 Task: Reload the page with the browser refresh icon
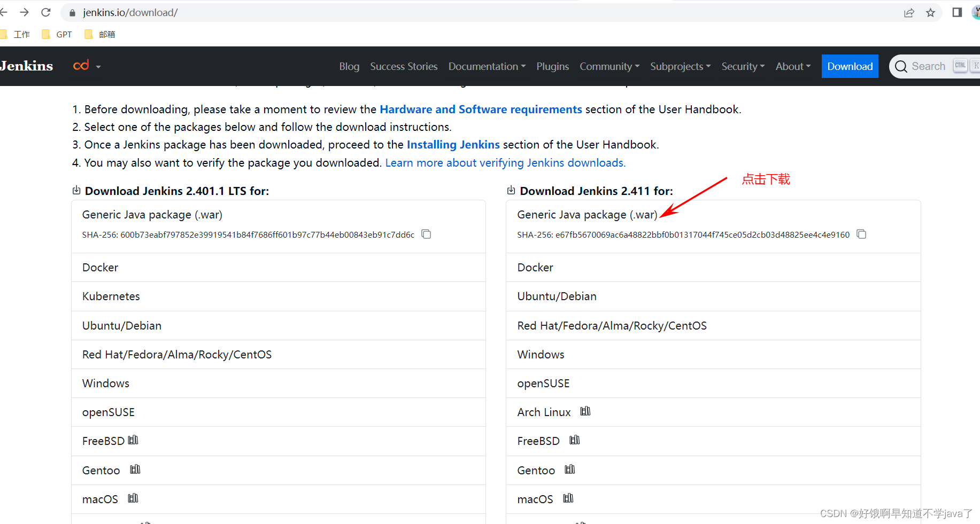pos(46,12)
